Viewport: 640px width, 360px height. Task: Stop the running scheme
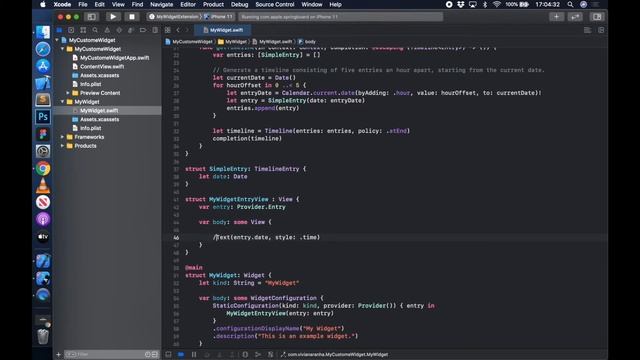tap(131, 17)
